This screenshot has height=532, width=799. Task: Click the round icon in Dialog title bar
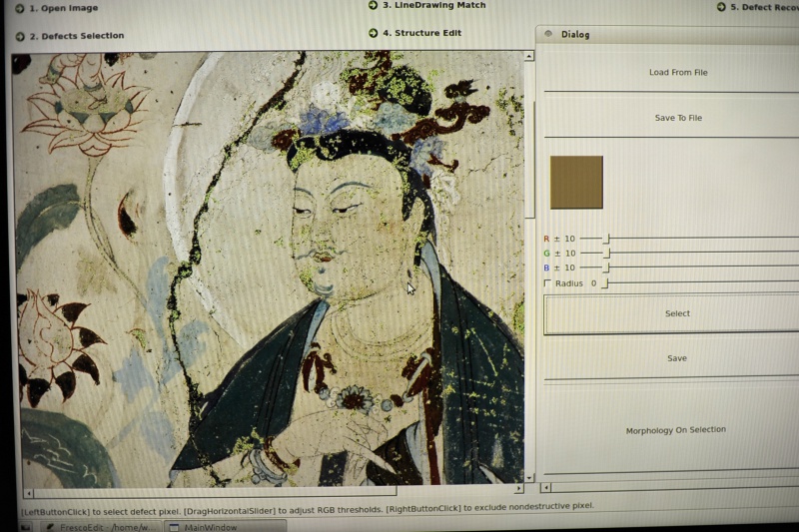click(x=548, y=34)
